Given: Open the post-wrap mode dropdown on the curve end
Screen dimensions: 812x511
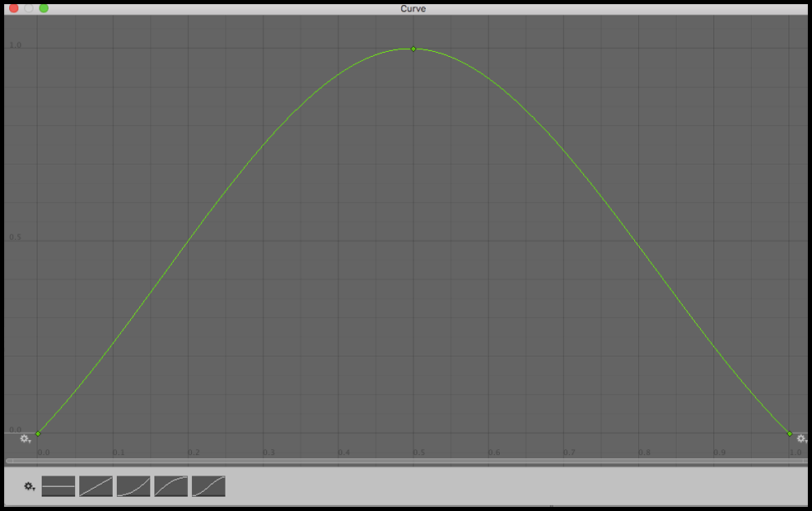Looking at the screenshot, I should click(800, 438).
